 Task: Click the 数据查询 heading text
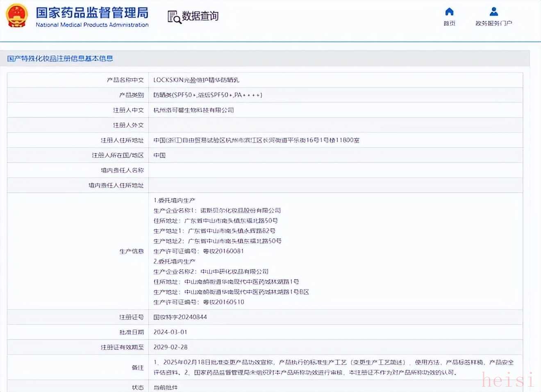[x=200, y=16]
